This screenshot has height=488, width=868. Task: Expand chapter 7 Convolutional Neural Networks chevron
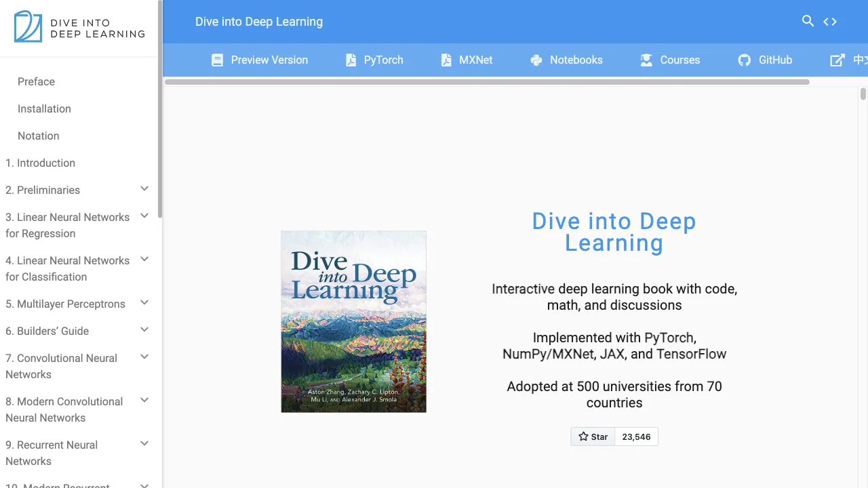(x=144, y=357)
